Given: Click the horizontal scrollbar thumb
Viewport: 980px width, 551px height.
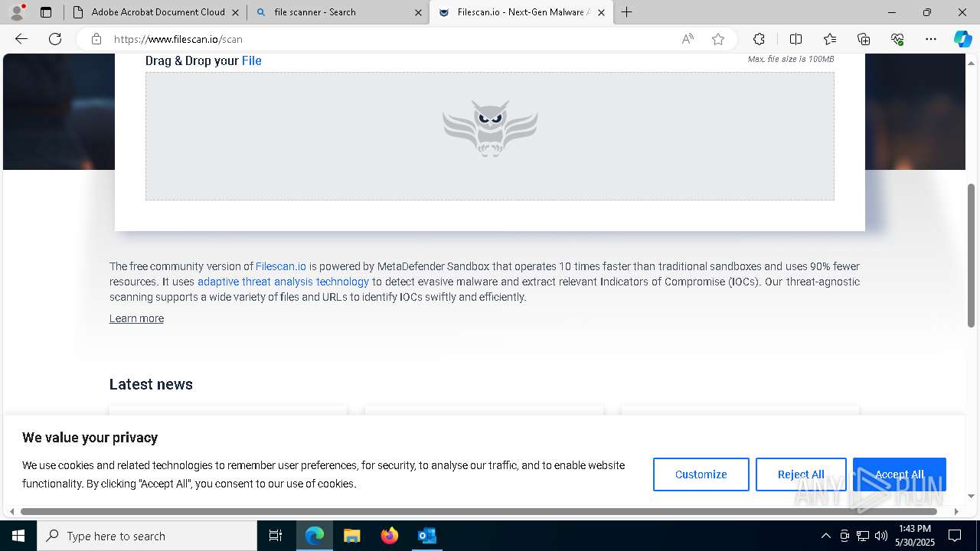Looking at the screenshot, I should (479, 511).
